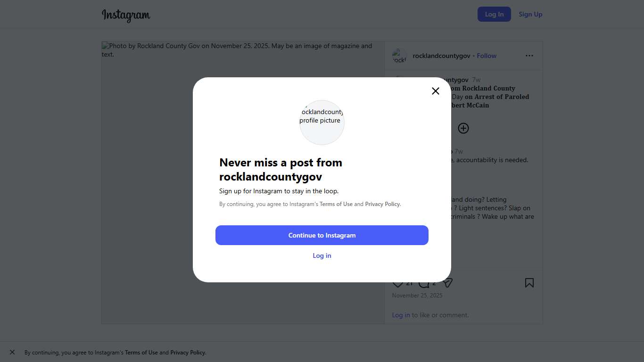Image resolution: width=644 pixels, height=362 pixels.
Task: Click the share post paper-plane icon
Action: tap(448, 283)
